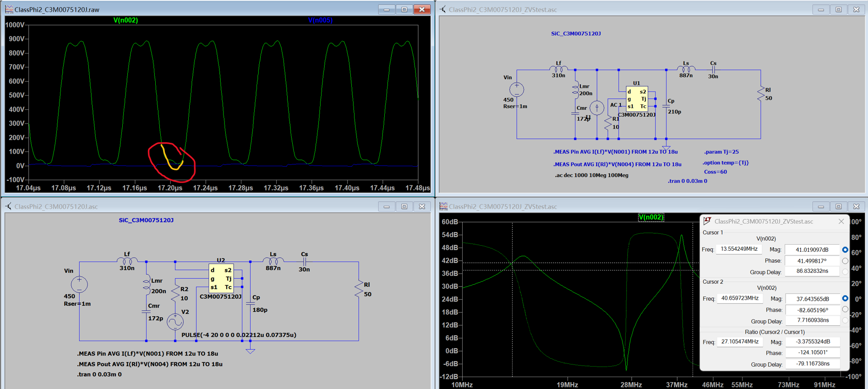Click Cursor 1 Group Delay field 86.832832ns
Viewport: 868px width, 389px height.
812,271
